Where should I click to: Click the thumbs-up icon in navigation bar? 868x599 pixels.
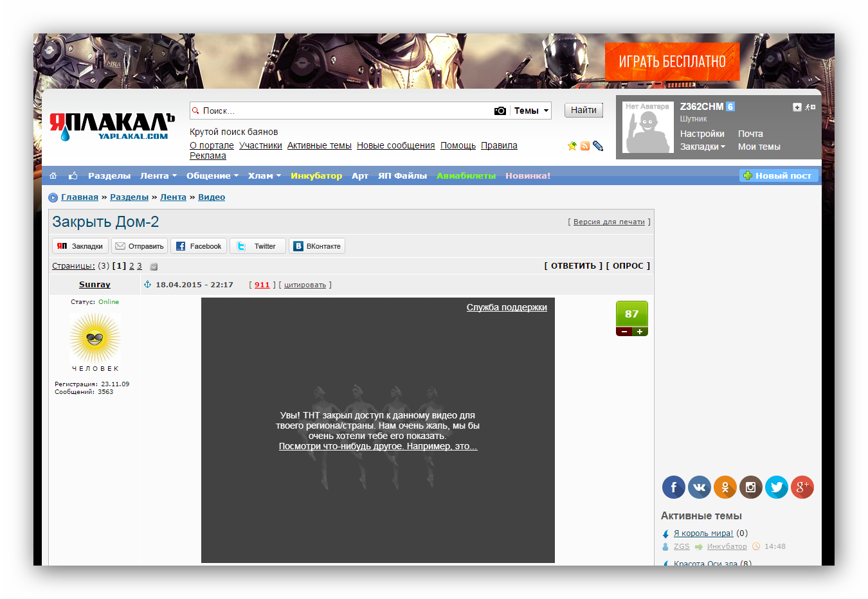(73, 175)
